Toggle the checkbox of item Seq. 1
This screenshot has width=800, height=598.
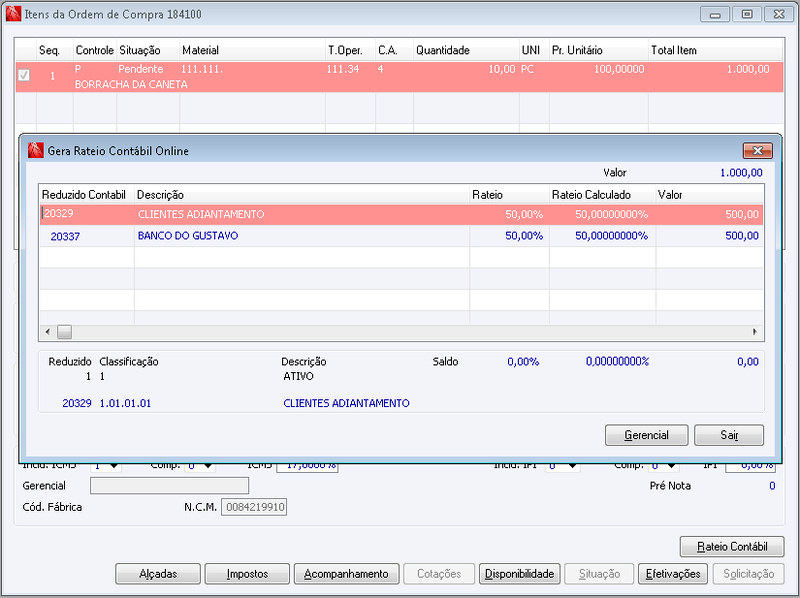[24, 76]
